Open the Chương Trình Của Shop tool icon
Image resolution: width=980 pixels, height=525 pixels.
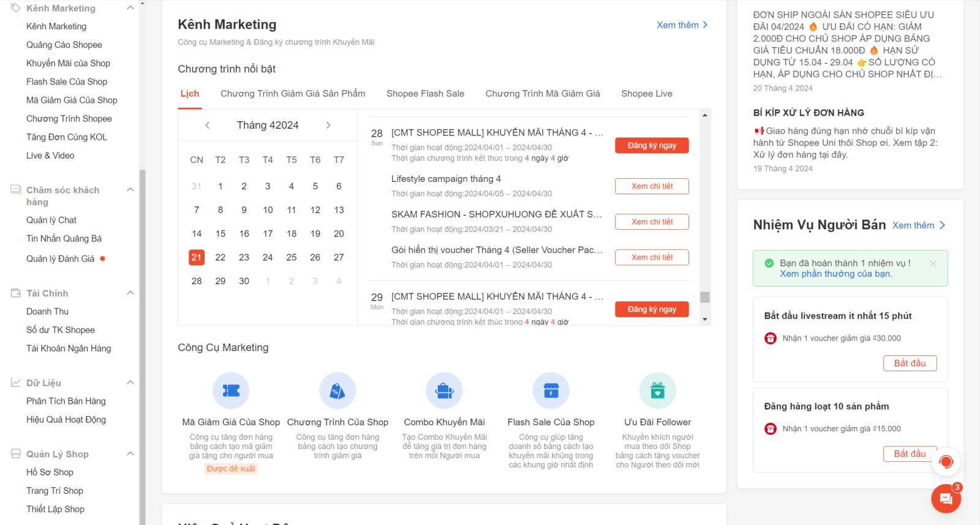click(x=337, y=390)
